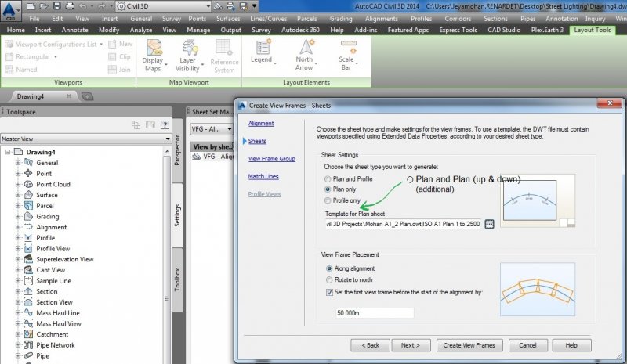
Task: Close the Drawing4 tab with its X
Action: click(69, 96)
